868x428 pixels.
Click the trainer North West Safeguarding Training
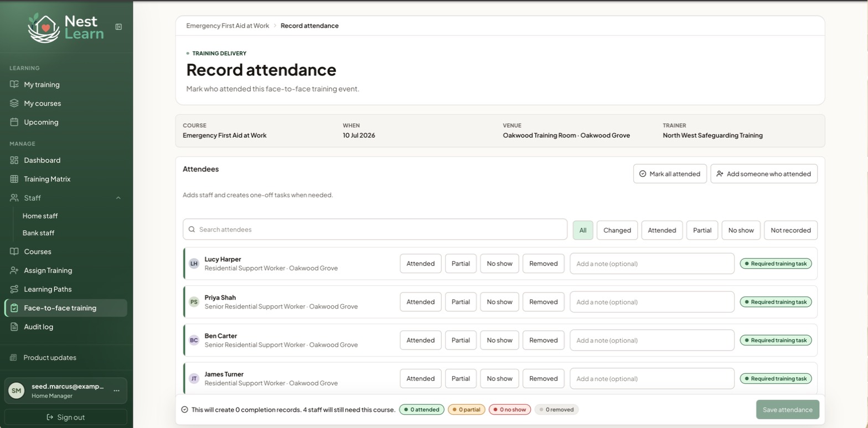pyautogui.click(x=712, y=135)
